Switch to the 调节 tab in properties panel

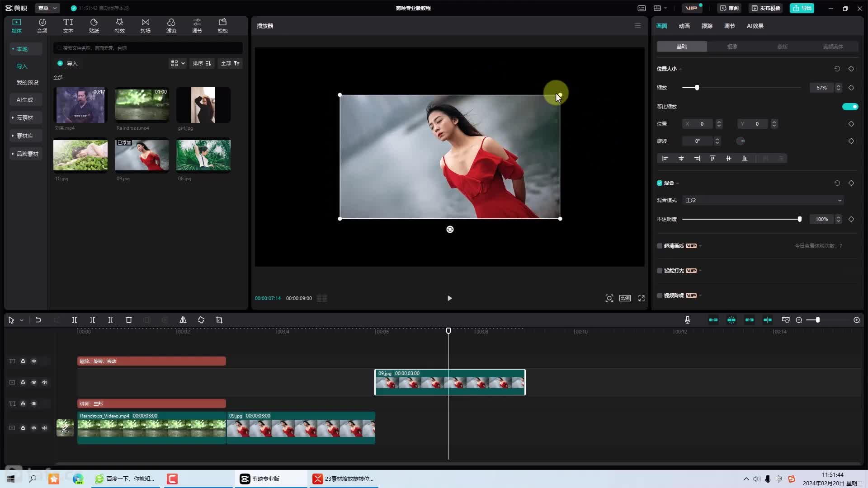click(729, 26)
